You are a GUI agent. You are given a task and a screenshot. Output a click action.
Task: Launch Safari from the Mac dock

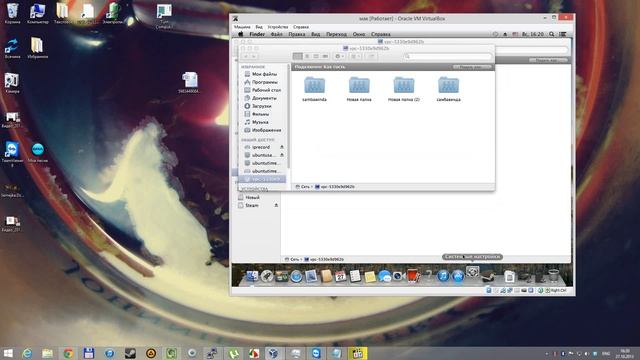[x=296, y=276]
